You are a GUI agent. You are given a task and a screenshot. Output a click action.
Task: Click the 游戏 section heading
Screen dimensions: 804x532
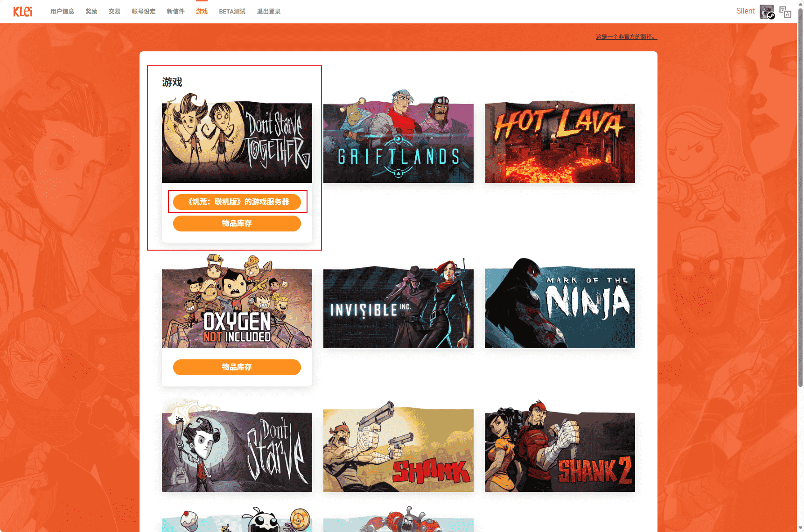[x=172, y=82]
